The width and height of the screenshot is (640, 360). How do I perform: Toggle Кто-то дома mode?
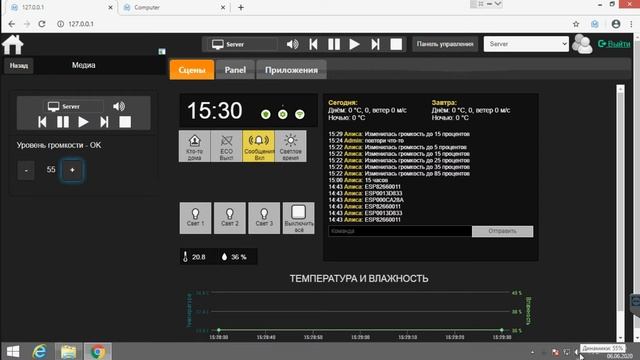[194, 146]
